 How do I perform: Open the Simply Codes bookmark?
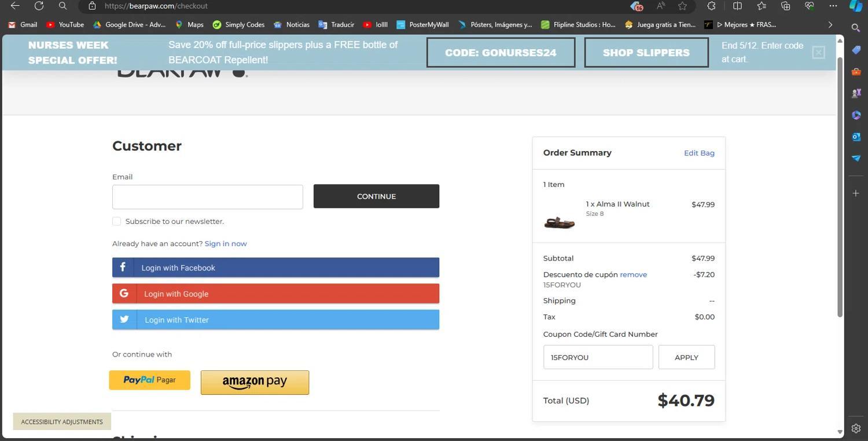tap(238, 25)
